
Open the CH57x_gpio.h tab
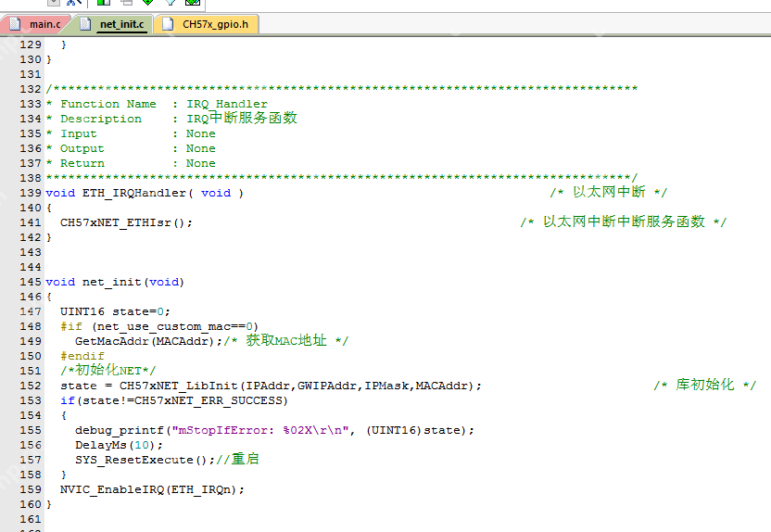coord(207,24)
